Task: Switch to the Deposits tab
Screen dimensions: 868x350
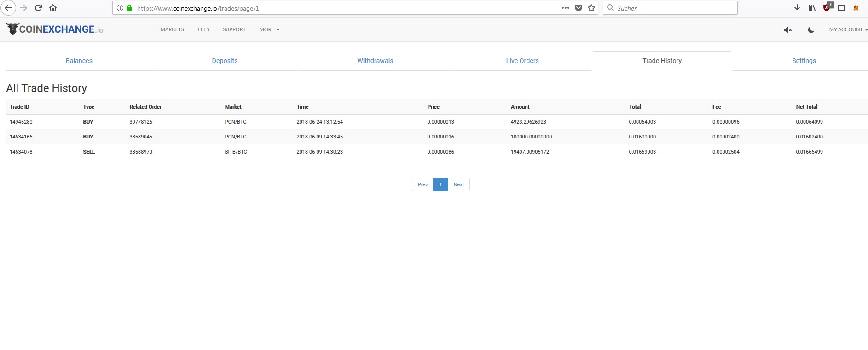Action: point(225,61)
